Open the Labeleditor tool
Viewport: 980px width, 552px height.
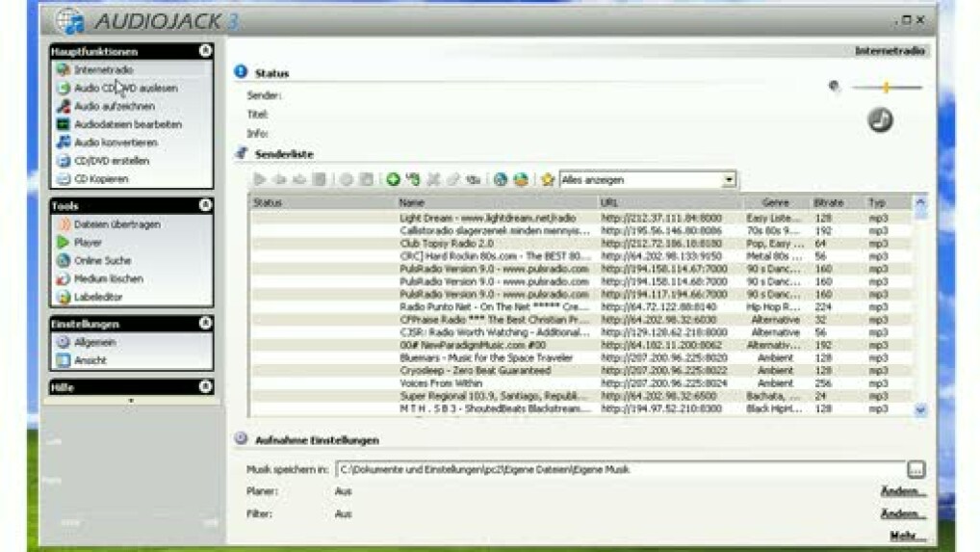coord(99,297)
